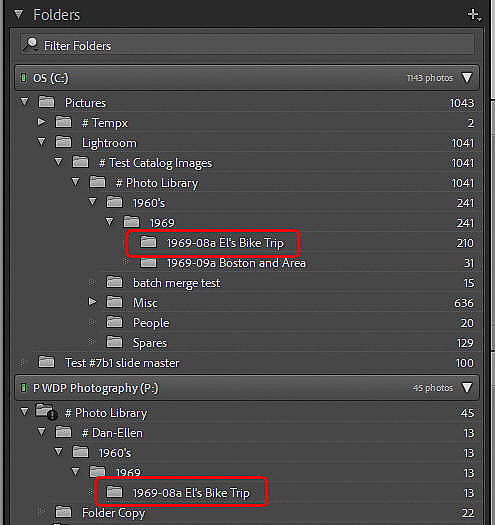The width and height of the screenshot is (495, 525).
Task: Click the Test #7b1 slide master folder icon
Action: (x=47, y=362)
